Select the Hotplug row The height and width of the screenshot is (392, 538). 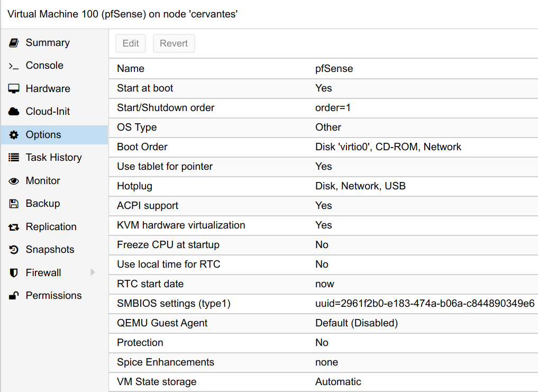(324, 186)
